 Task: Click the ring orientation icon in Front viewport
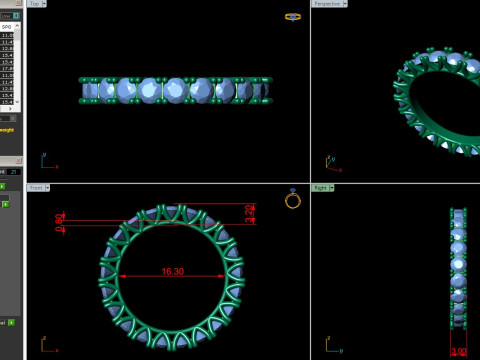(x=293, y=199)
